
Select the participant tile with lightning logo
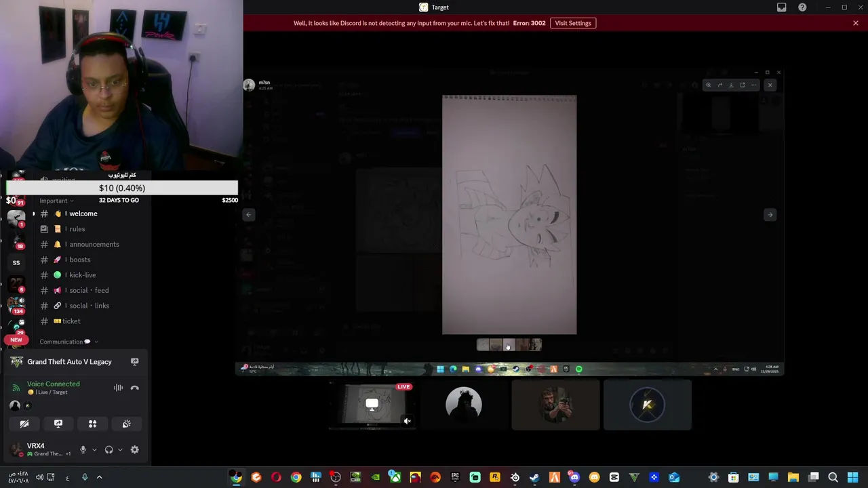pyautogui.click(x=647, y=405)
